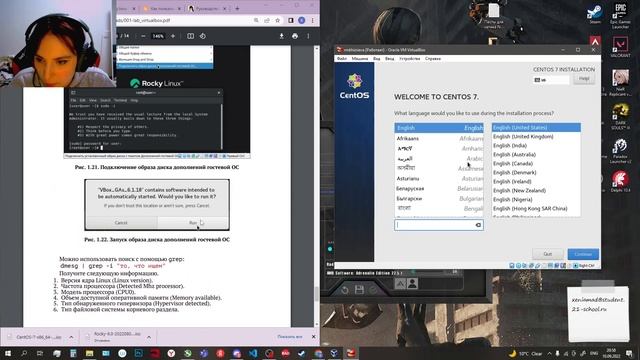Open the notification center in system tray
This screenshot has height=360, width=640.
pyautogui.click(x=629, y=353)
